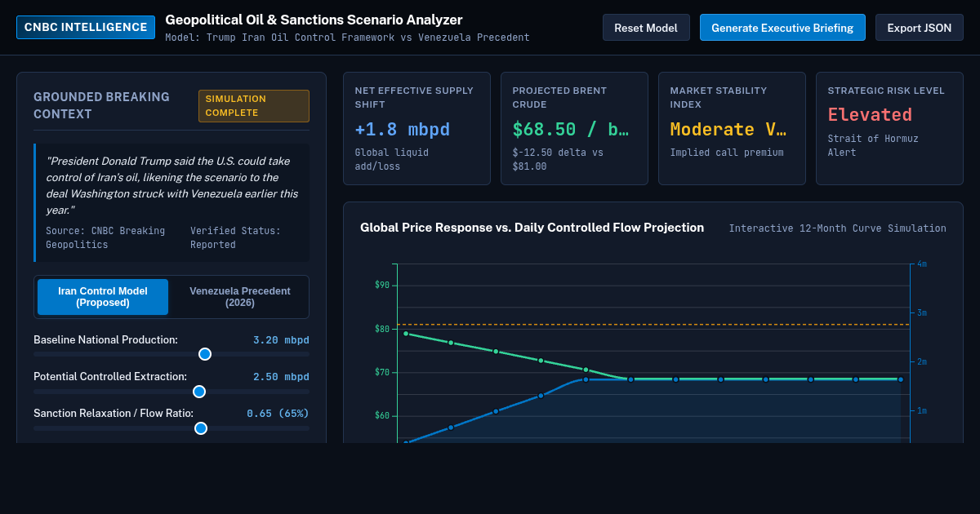Click the Net Effective Supply Shift card
Image resolution: width=980 pixels, height=514 pixels.
[416, 128]
